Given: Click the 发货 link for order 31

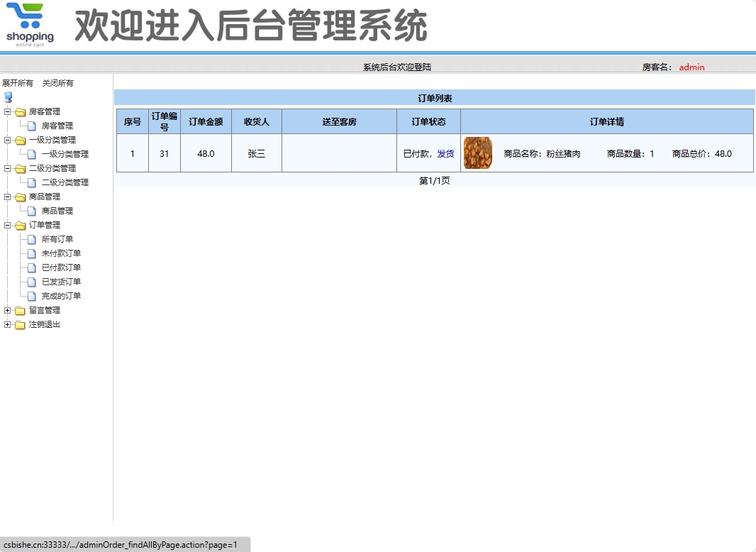Looking at the screenshot, I should pos(446,153).
